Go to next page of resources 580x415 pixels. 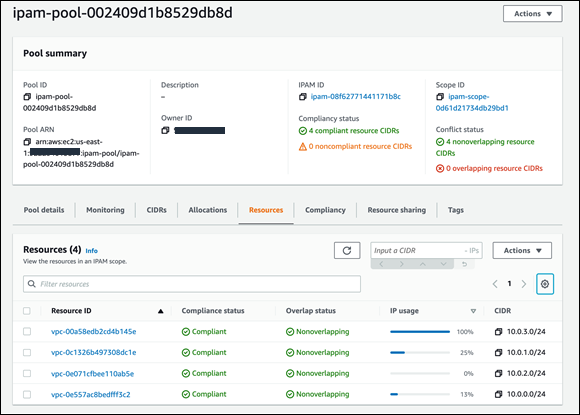click(x=524, y=284)
